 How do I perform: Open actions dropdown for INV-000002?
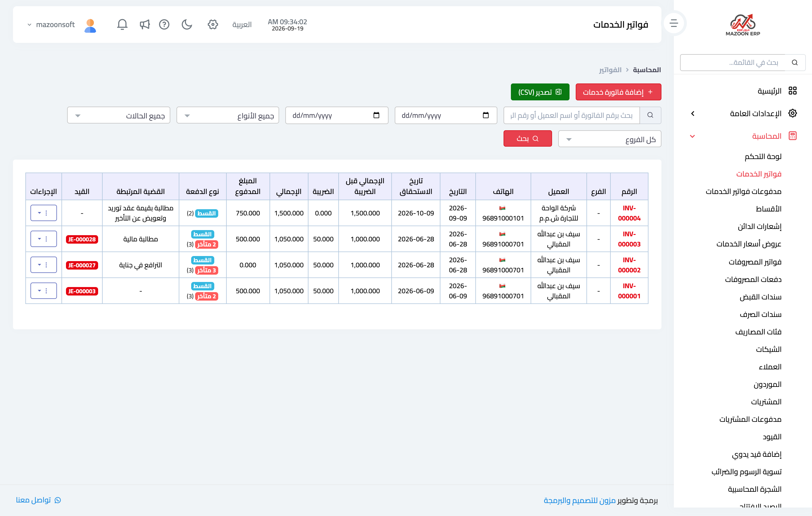tap(43, 265)
